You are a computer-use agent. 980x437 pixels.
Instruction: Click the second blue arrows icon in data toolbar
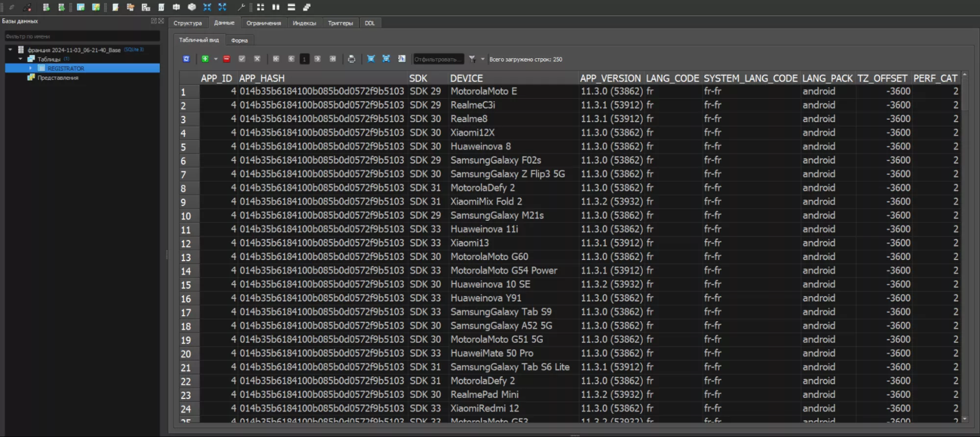(x=386, y=59)
